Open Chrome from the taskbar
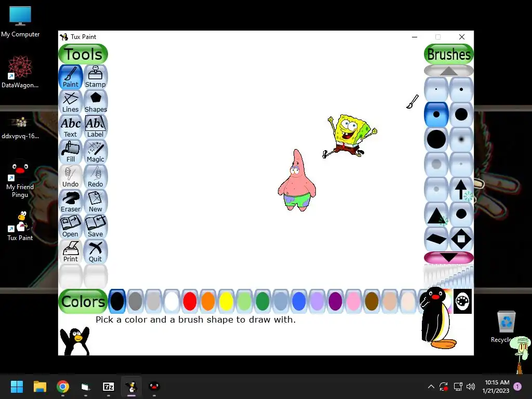This screenshot has width=532, height=399. [63, 387]
